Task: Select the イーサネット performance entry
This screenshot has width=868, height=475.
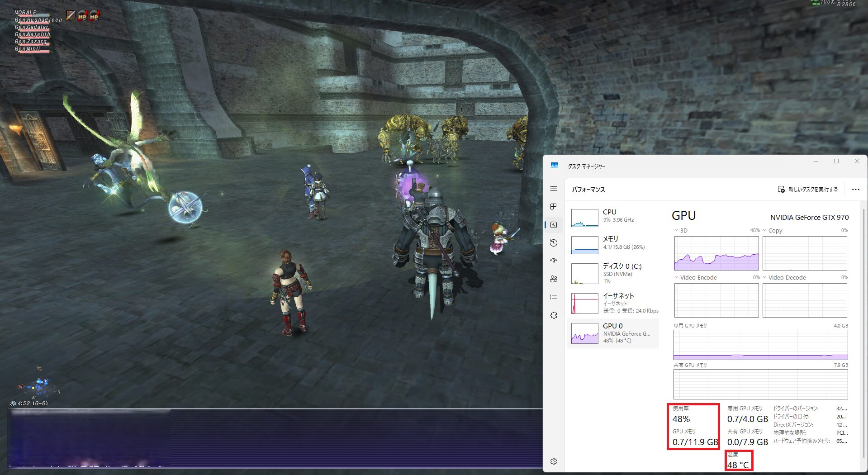Action: pos(613,303)
